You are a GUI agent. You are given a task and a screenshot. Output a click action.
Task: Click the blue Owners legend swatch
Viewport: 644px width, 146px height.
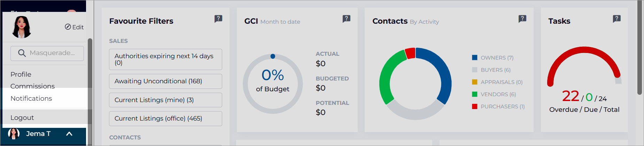474,57
